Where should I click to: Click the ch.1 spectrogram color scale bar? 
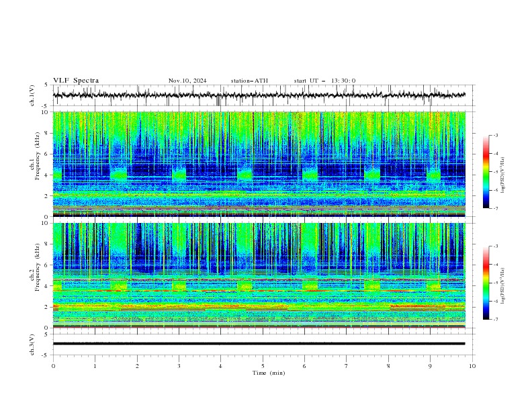coord(486,172)
